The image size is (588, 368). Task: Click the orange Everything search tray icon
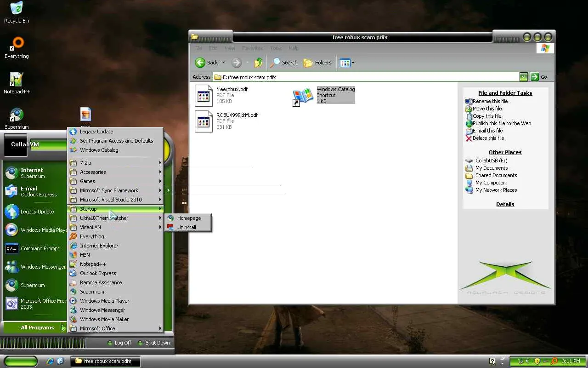[x=554, y=361]
